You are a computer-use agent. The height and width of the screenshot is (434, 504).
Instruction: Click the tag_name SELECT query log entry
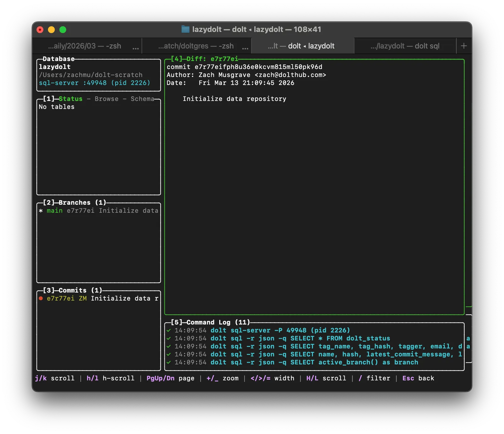point(315,346)
